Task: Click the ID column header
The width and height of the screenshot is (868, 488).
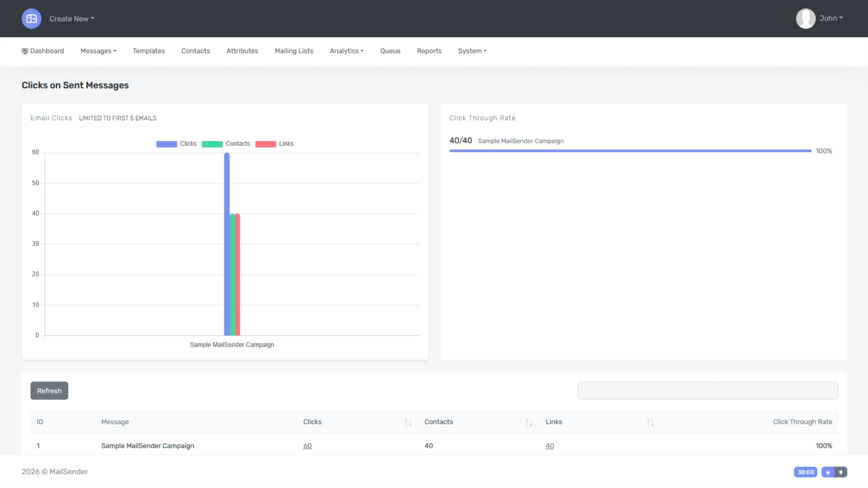Action: [40, 422]
